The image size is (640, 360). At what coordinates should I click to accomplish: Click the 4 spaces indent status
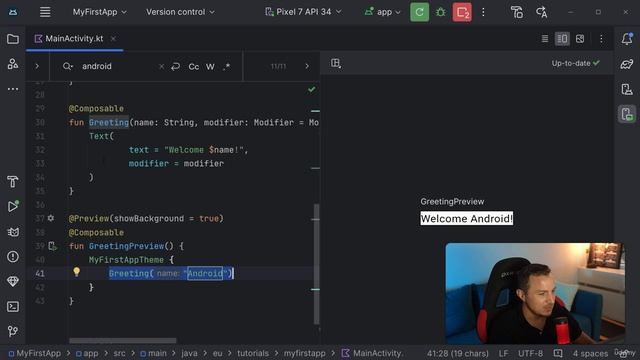coord(590,353)
